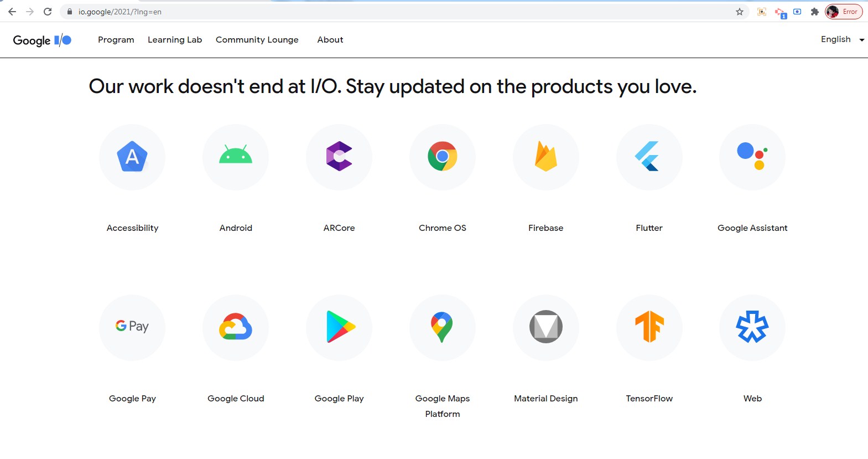The width and height of the screenshot is (868, 459).
Task: Select the Chrome OS icon
Action: (x=443, y=157)
